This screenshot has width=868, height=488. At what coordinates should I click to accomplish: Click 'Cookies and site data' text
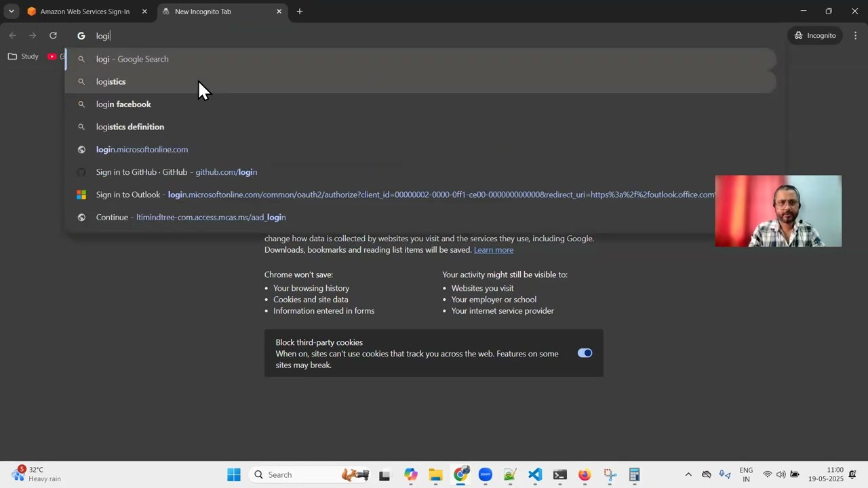click(311, 300)
